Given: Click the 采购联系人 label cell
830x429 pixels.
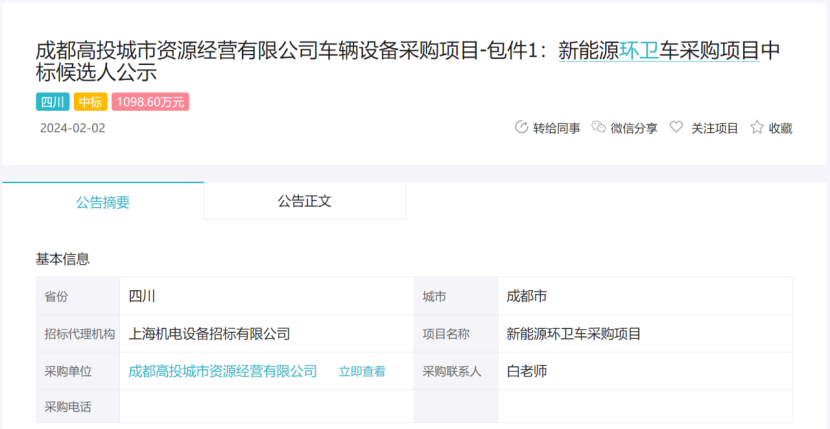Looking at the screenshot, I should (456, 372).
